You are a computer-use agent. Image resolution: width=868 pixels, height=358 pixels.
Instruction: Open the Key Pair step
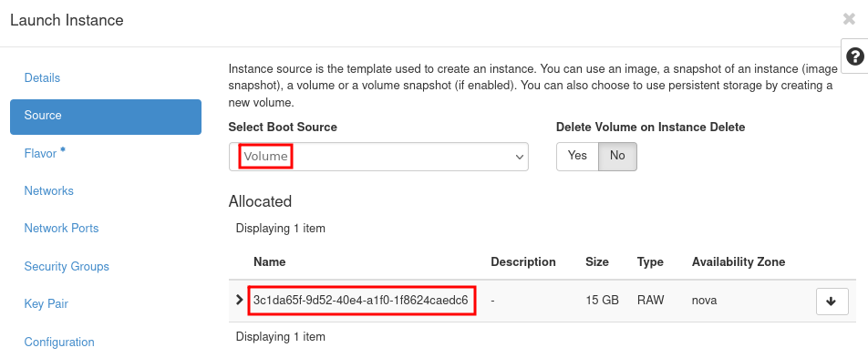pyautogui.click(x=46, y=304)
